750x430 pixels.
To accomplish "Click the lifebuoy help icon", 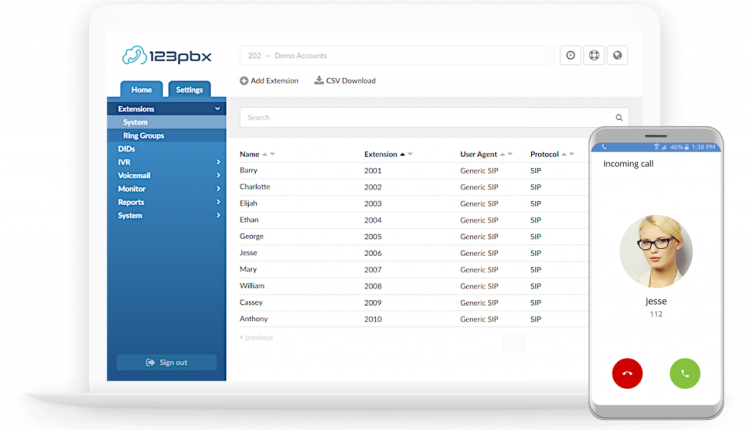I will (x=594, y=56).
